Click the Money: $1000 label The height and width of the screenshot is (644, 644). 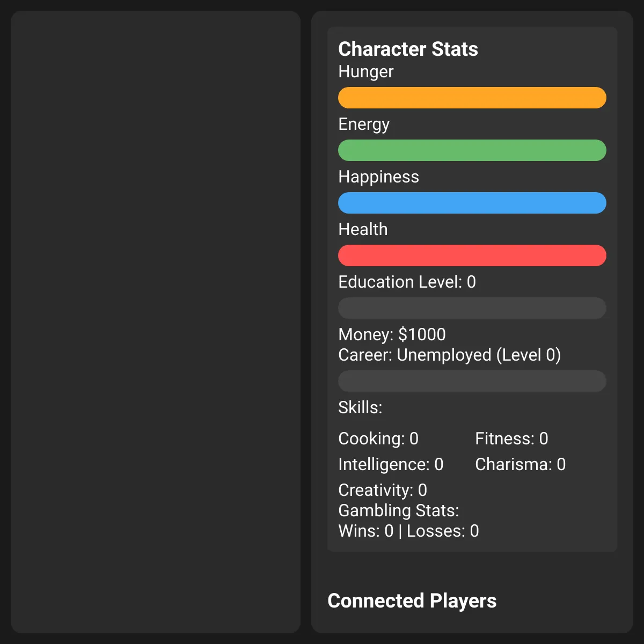coord(392,334)
